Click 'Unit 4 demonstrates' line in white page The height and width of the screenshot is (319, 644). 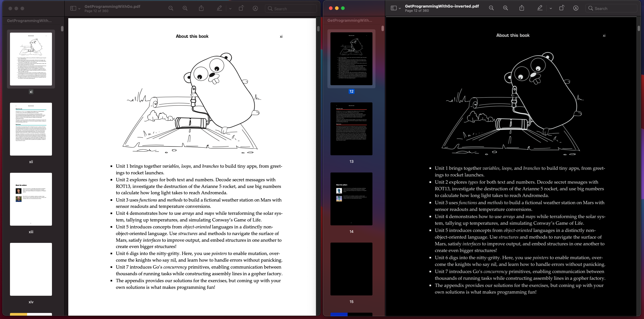pos(199,213)
